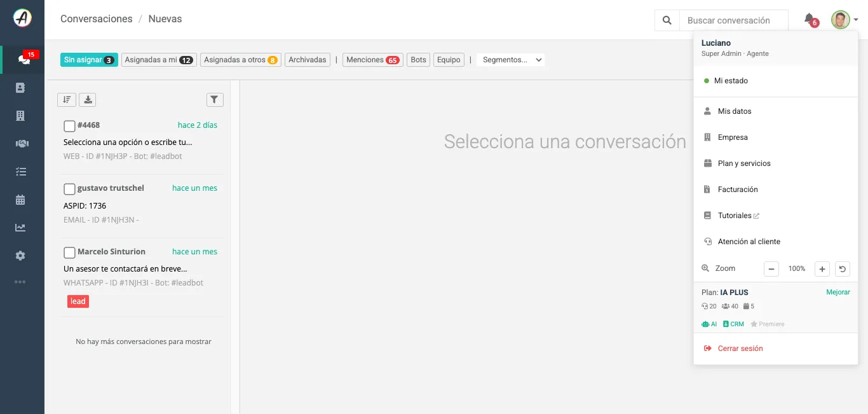Click the Mejorar plan link
The width and height of the screenshot is (868, 414).
pos(838,292)
